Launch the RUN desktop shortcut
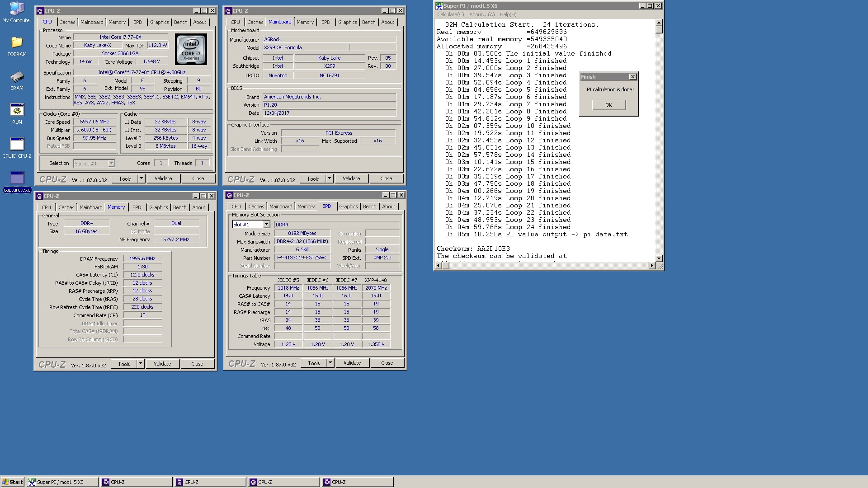868x488 pixels. coord(17,114)
